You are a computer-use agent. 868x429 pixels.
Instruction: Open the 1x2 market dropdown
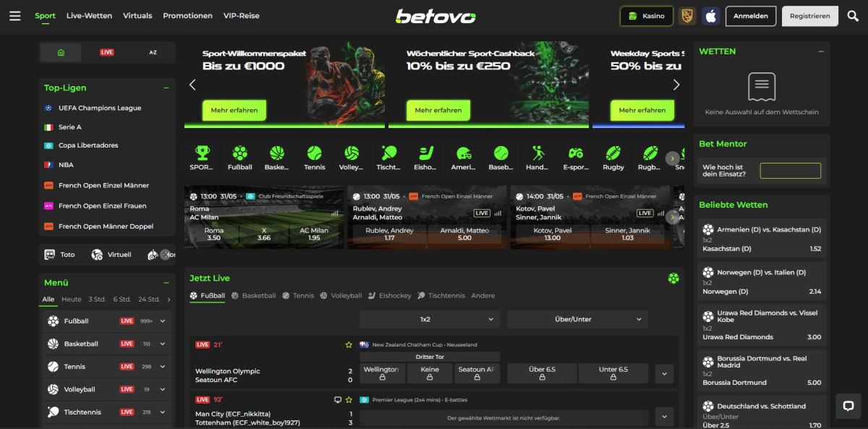(430, 319)
